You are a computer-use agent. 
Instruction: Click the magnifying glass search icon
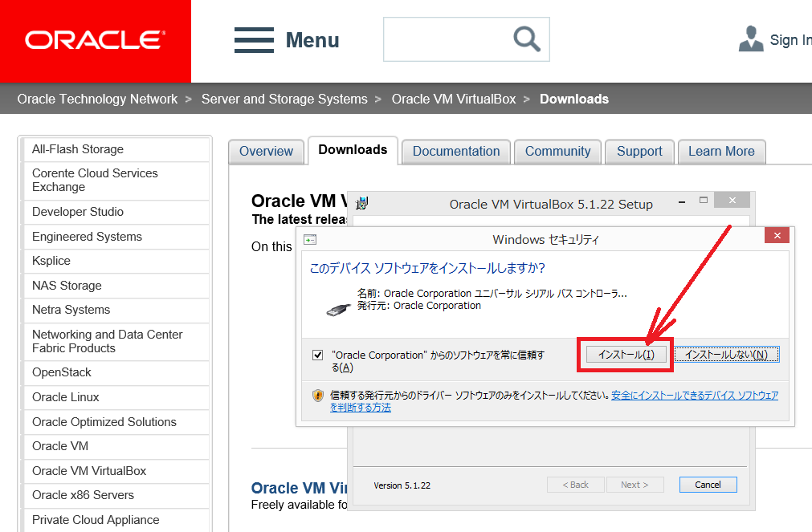pos(527,39)
